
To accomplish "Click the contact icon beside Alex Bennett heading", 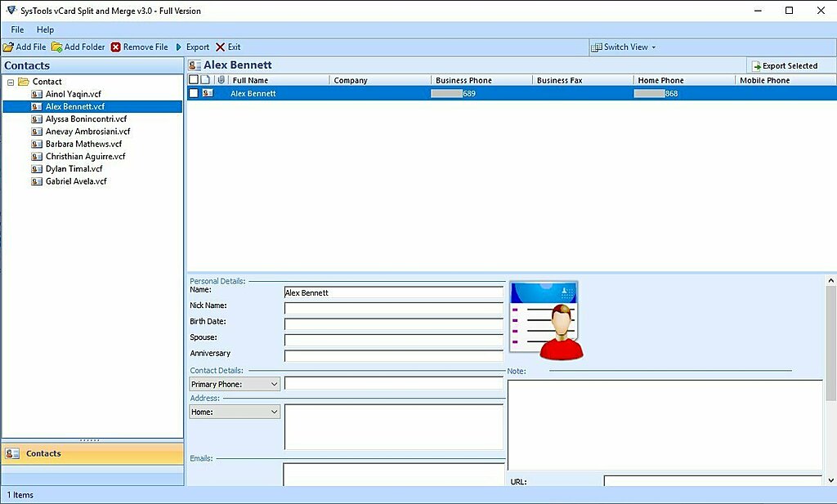I will tap(195, 65).
